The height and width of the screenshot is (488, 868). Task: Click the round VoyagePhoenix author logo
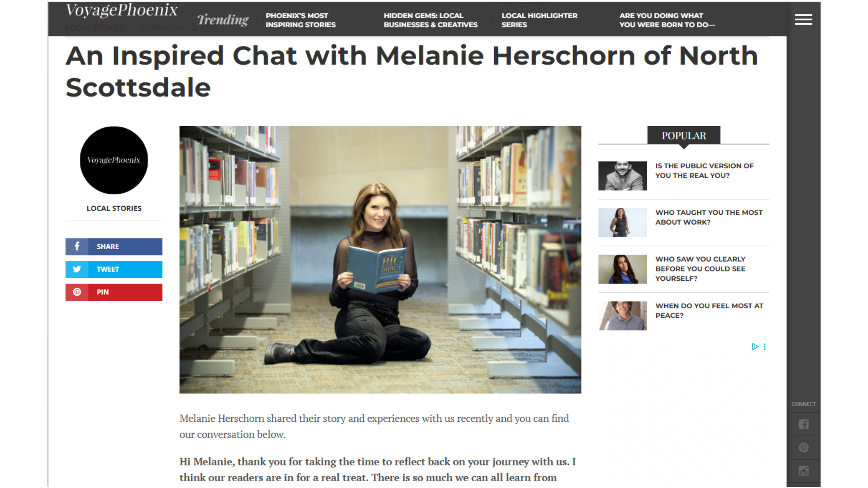(114, 160)
